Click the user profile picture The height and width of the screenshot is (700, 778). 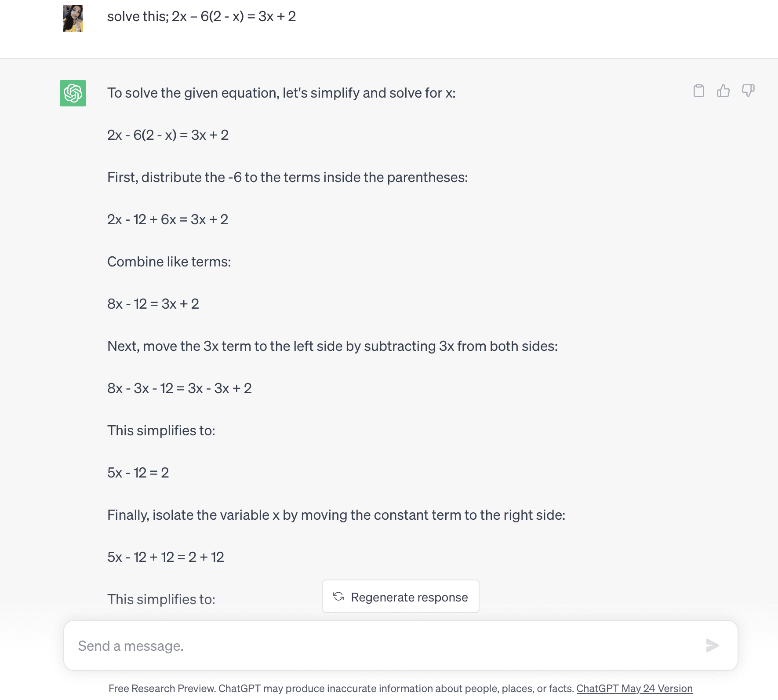73,18
